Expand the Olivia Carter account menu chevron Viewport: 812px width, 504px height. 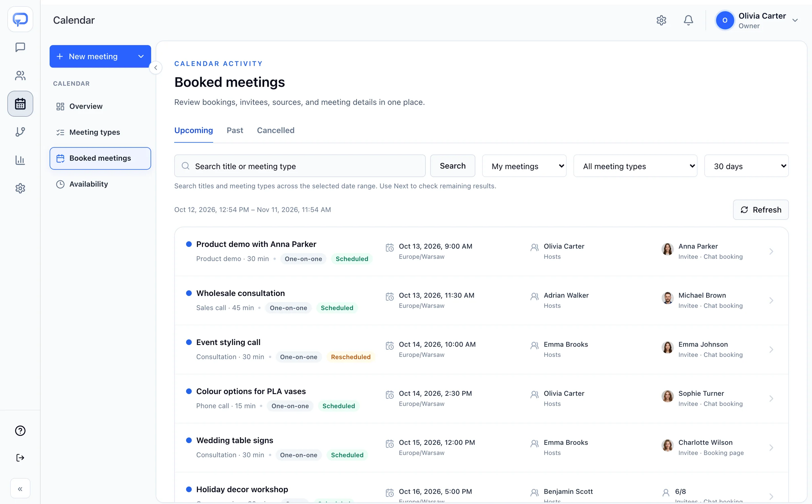795,20
